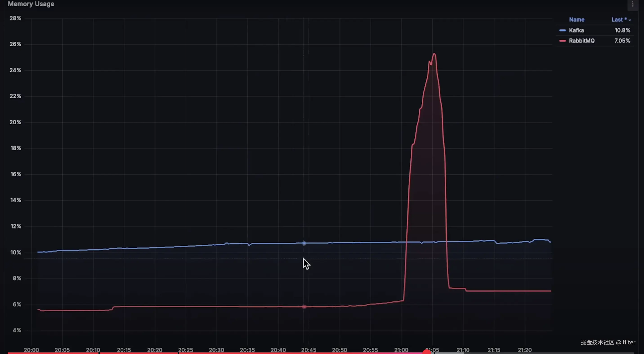Click the highlighted RabbitMQ data point marker
The width and height of the screenshot is (644, 354).
pos(304,307)
